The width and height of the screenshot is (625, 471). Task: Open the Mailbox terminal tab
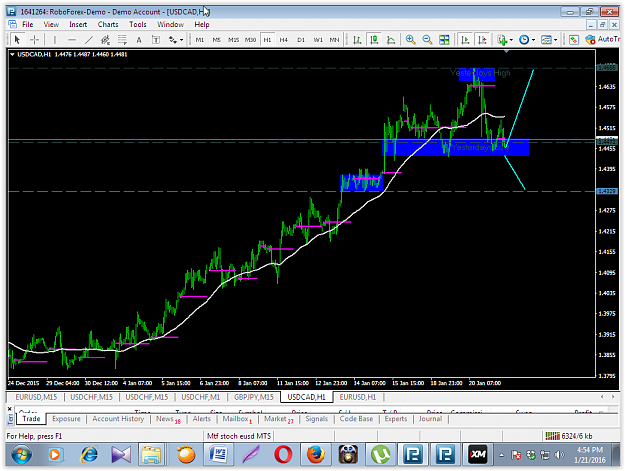click(x=237, y=419)
